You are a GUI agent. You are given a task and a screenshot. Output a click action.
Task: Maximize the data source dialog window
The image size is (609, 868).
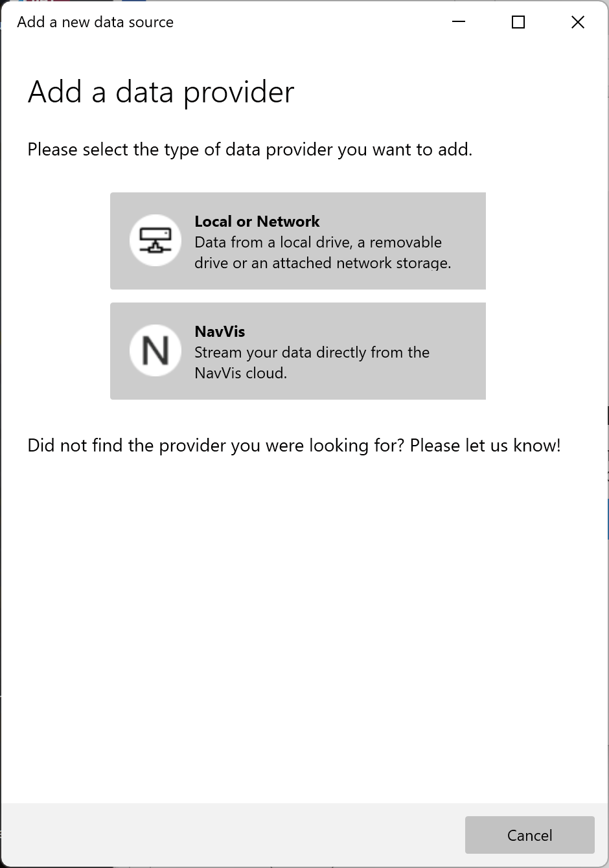tap(518, 22)
